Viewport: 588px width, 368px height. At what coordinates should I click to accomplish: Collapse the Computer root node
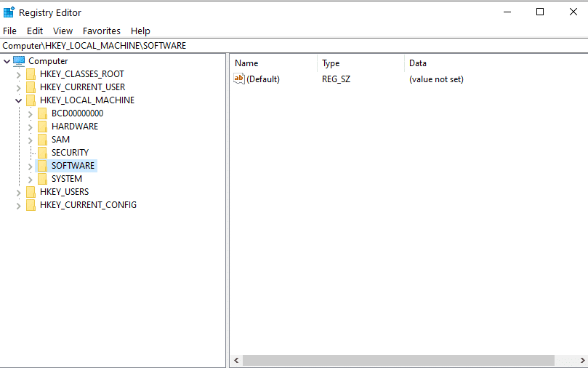tap(7, 61)
